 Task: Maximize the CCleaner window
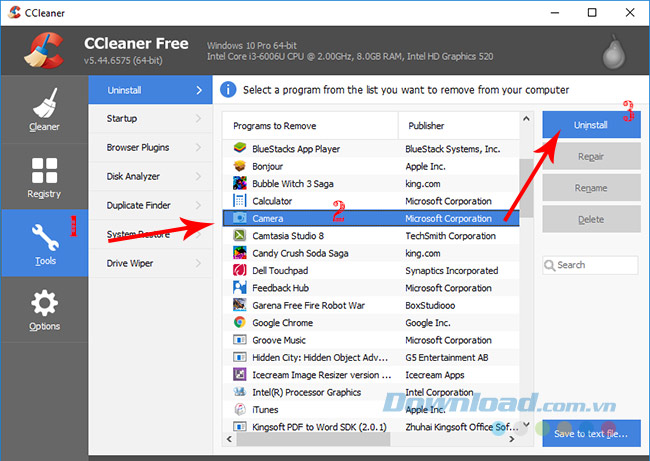(x=592, y=12)
